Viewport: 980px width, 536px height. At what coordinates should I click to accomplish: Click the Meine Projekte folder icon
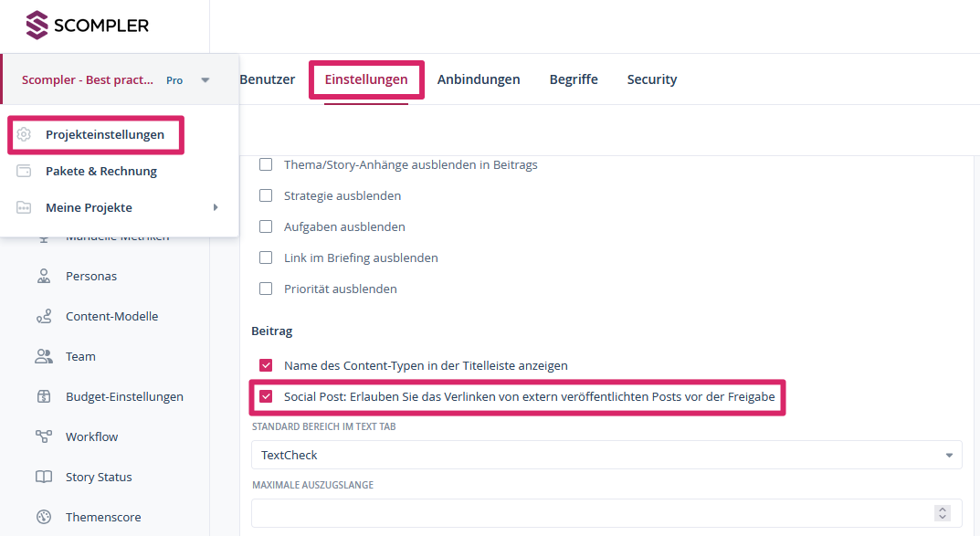[x=25, y=207]
